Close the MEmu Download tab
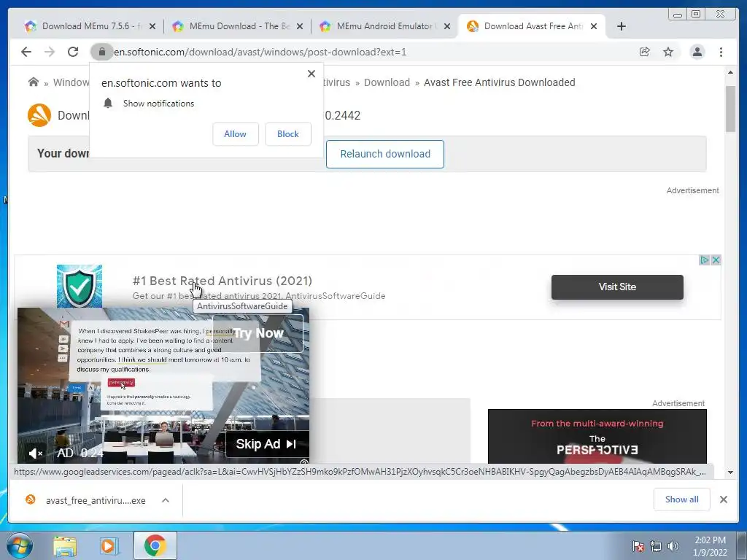 300,27
